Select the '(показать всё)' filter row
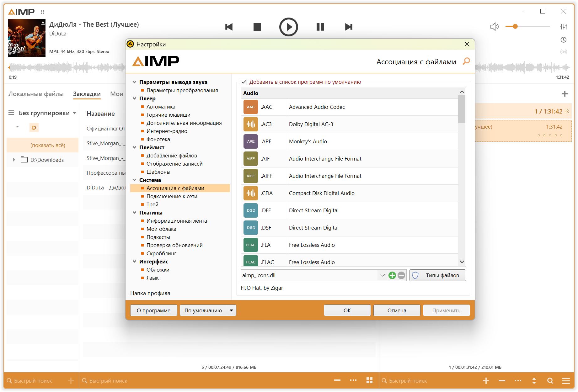This screenshot has width=578, height=392. pos(43,145)
